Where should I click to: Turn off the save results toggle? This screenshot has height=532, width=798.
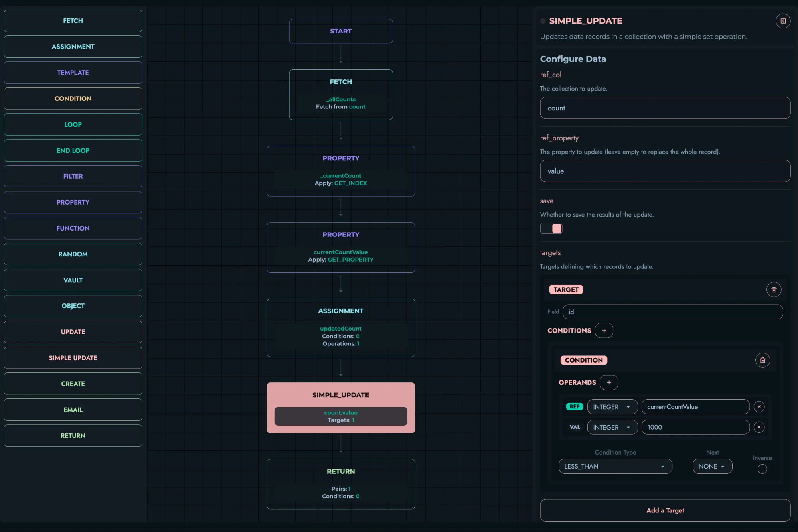coord(551,228)
